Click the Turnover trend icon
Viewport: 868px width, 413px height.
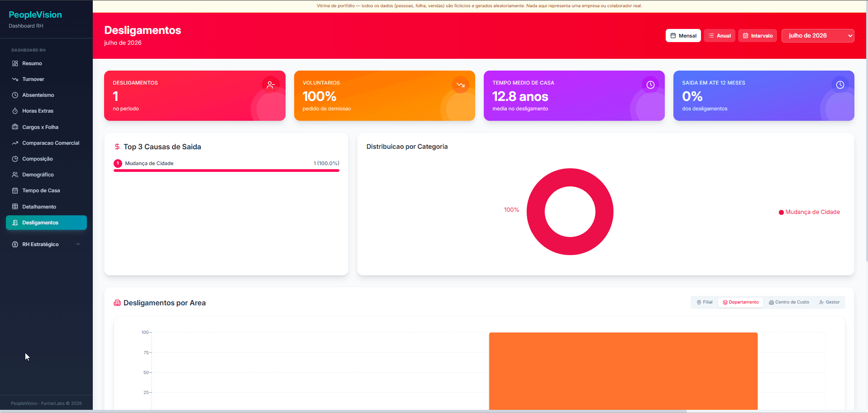click(x=15, y=79)
